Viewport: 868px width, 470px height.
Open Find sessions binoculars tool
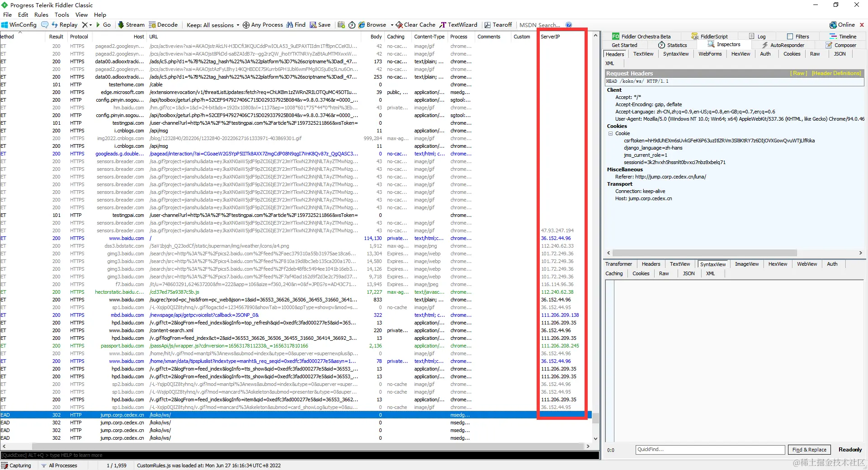[x=296, y=25]
